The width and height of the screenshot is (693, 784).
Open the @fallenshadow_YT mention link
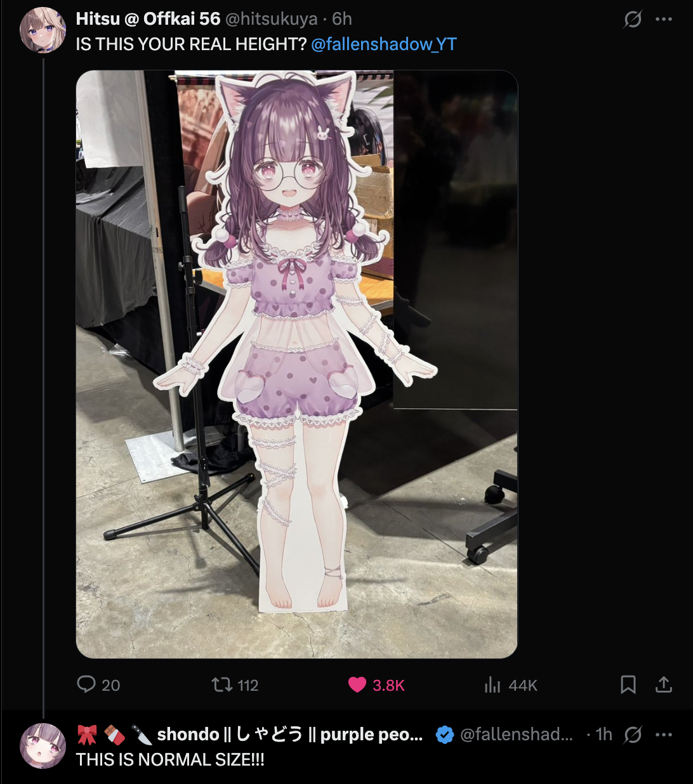pos(384,44)
